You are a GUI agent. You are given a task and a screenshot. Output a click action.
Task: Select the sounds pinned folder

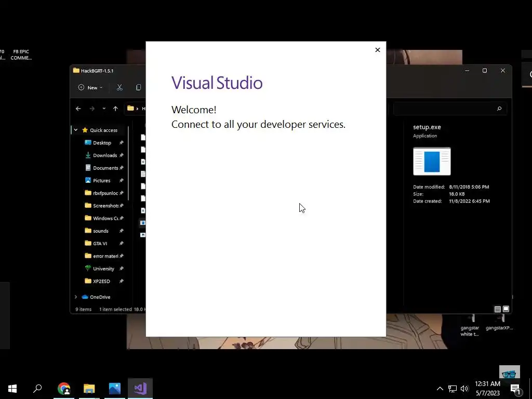(x=100, y=231)
